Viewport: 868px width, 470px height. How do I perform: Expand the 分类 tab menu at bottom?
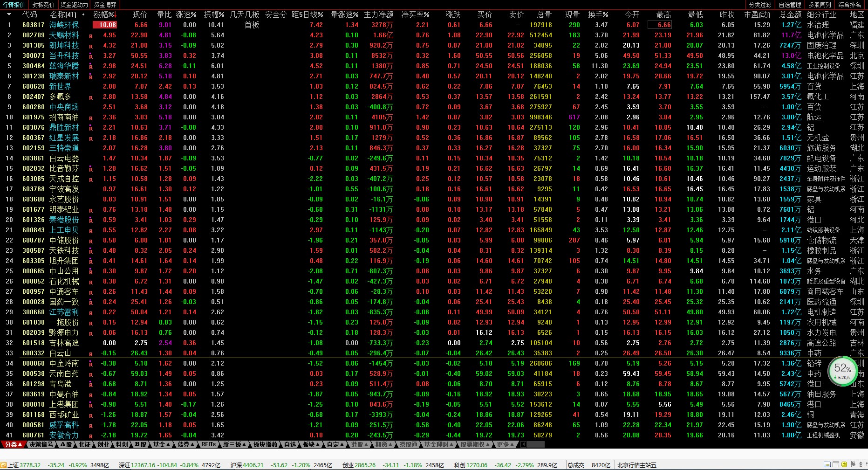(x=14, y=444)
